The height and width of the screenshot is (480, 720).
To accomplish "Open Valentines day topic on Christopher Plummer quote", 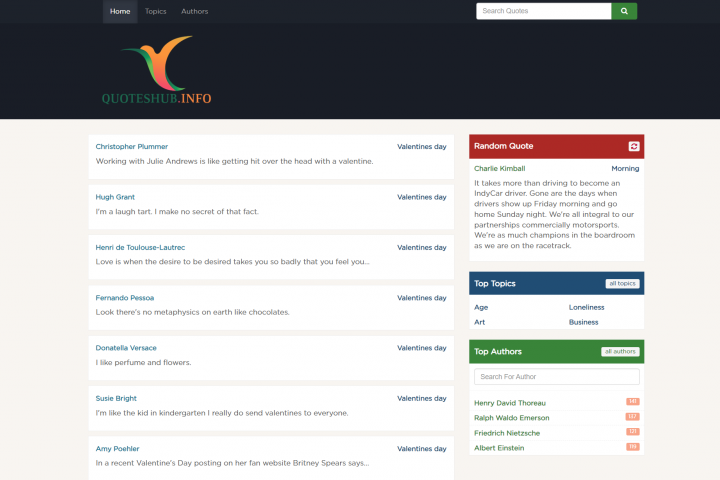I will [422, 147].
